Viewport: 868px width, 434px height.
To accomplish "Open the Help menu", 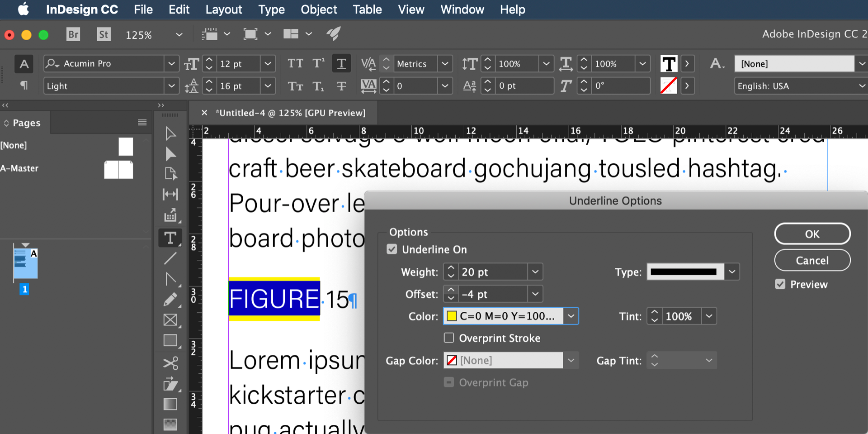I will pos(513,10).
